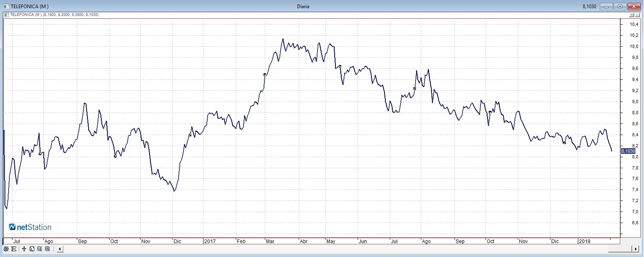
Task: Click the refresh chart icon in bottom toolbar
Action: pyautogui.click(x=6, y=249)
